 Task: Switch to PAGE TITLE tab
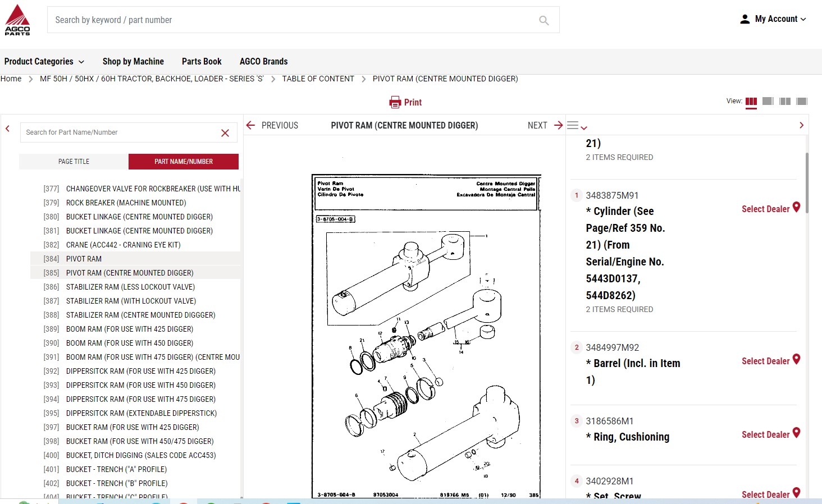tap(74, 162)
